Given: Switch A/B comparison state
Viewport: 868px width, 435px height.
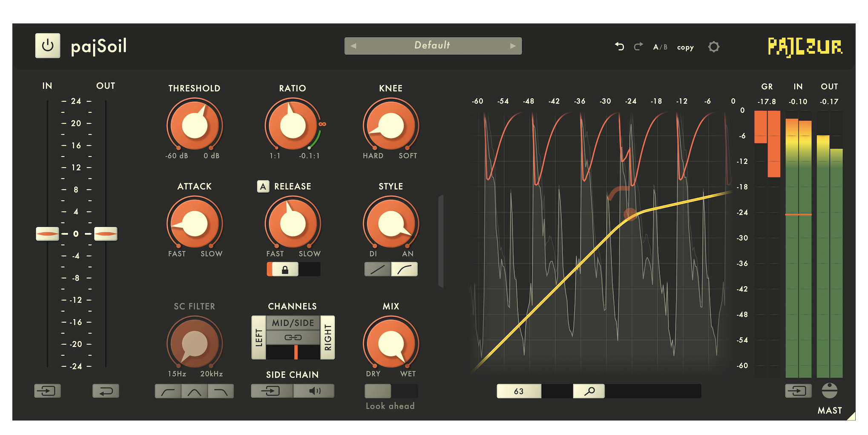Looking at the screenshot, I should click(x=660, y=47).
